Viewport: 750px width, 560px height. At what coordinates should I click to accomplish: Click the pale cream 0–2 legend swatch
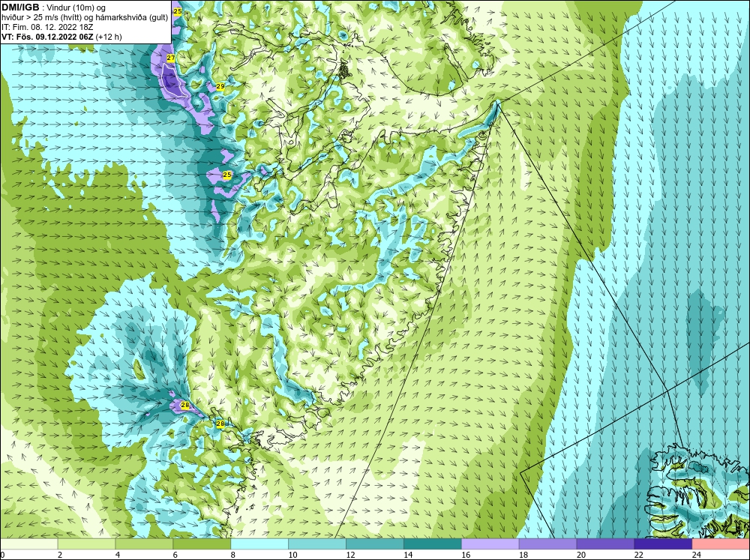tap(28, 544)
